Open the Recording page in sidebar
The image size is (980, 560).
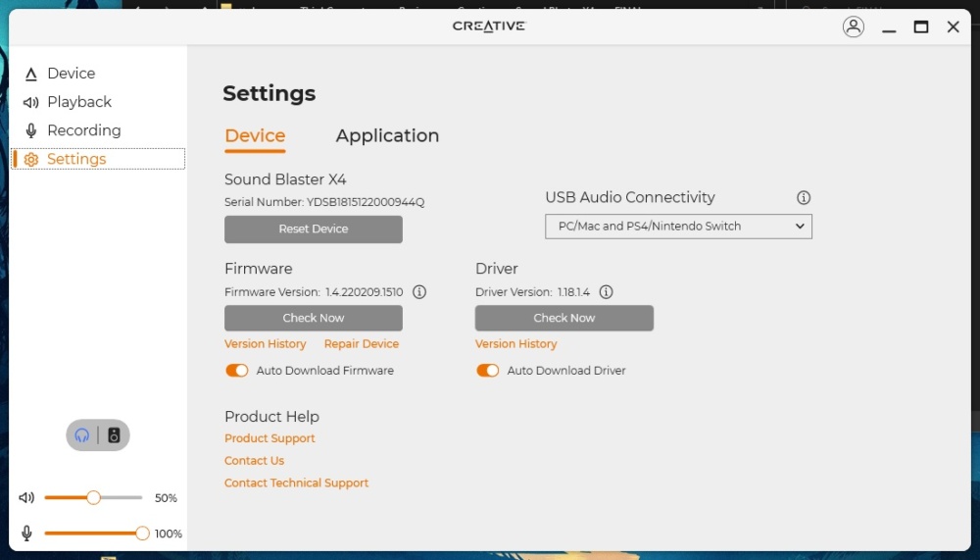click(73, 130)
